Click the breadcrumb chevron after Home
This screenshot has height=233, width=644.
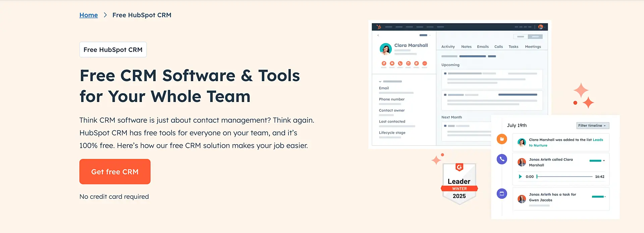(x=105, y=15)
